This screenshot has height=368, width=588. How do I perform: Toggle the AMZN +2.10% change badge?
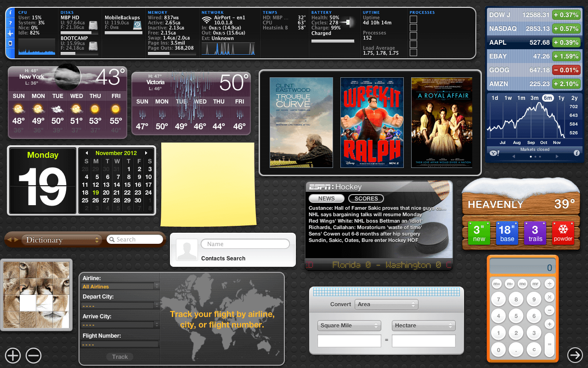(x=566, y=84)
